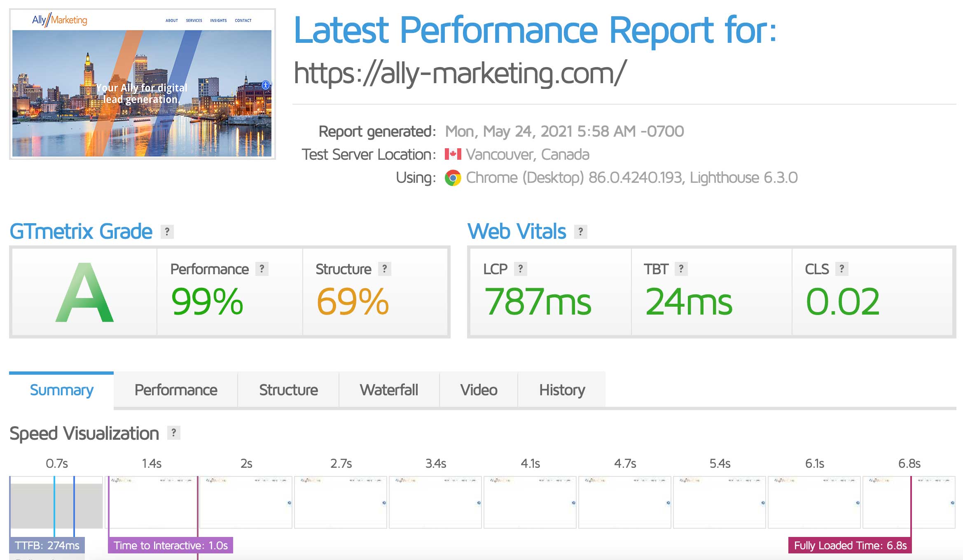Switch to the History tab
This screenshot has height=560, width=963.
(x=561, y=390)
